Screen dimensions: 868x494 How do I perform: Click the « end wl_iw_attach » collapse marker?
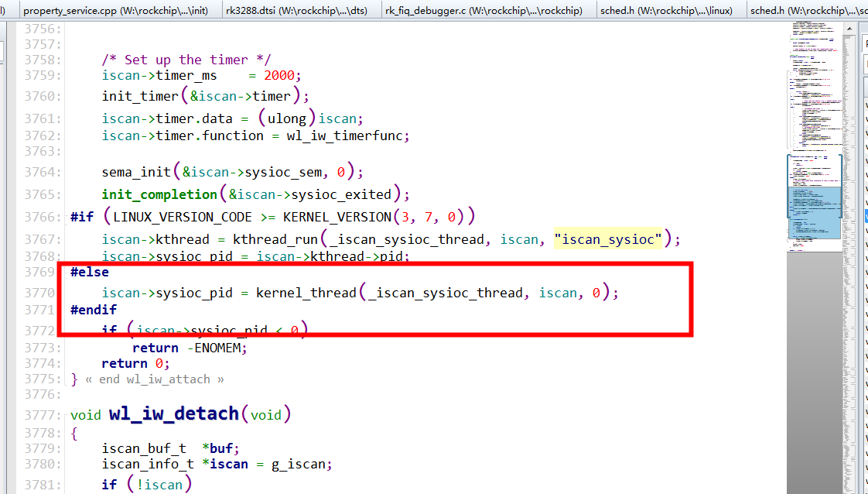(155, 379)
